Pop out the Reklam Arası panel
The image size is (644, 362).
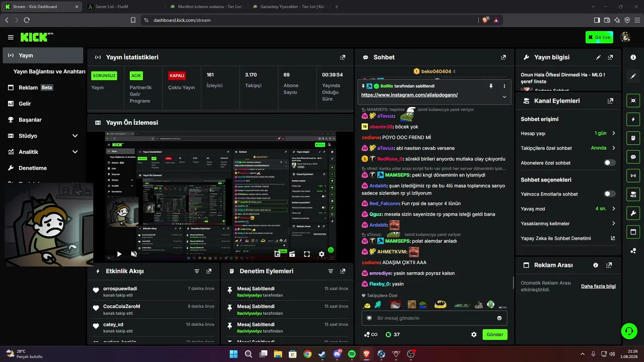click(x=609, y=265)
